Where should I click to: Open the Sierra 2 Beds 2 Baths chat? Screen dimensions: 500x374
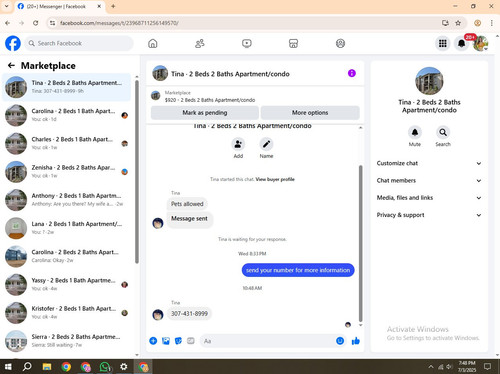pos(66,341)
